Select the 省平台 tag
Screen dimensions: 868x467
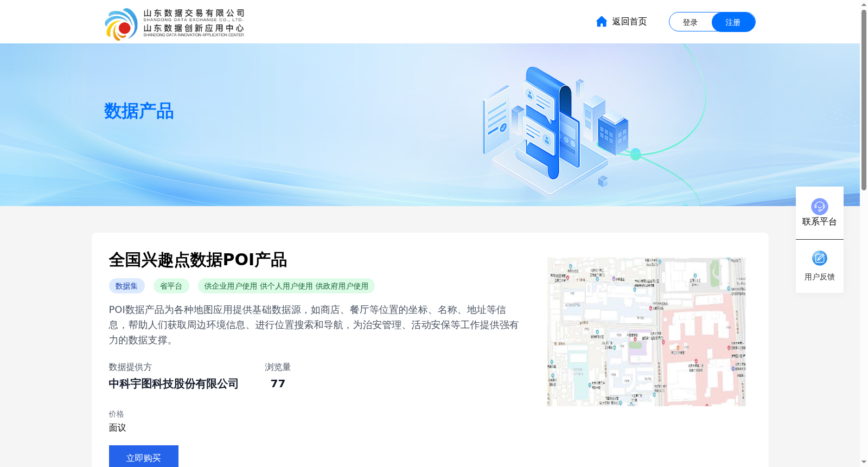coord(171,286)
